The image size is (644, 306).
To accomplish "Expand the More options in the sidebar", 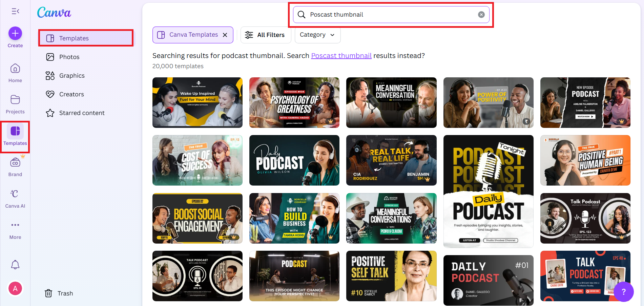I will coord(15,228).
